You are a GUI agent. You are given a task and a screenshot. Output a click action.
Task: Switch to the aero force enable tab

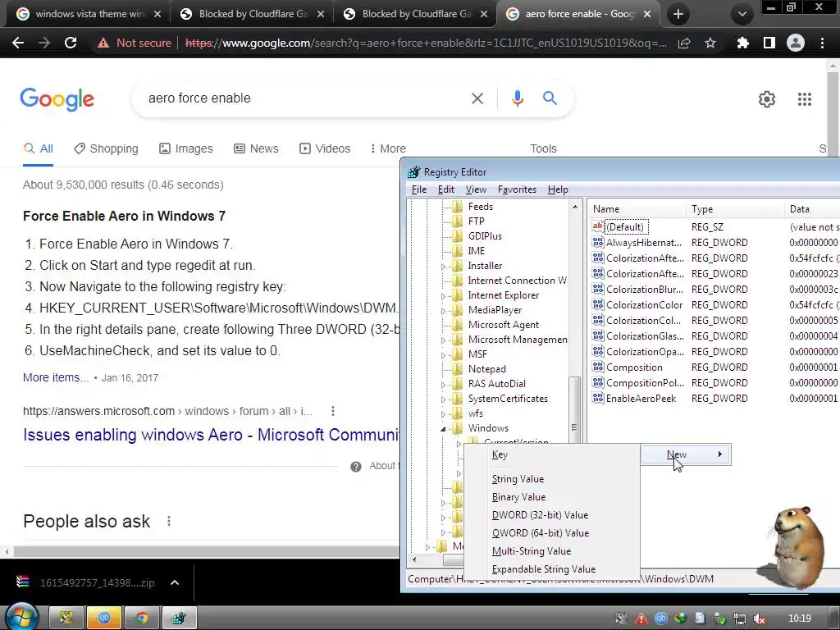[578, 15]
